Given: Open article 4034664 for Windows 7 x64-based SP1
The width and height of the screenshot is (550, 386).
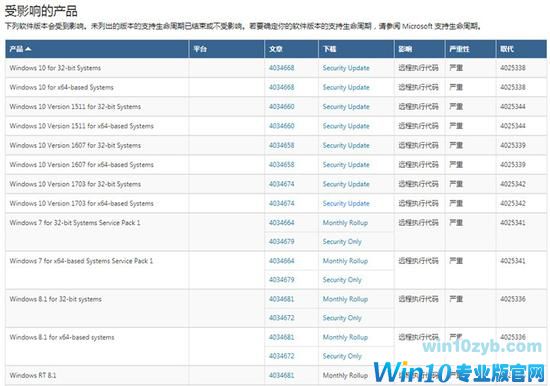Looking at the screenshot, I should 281,261.
